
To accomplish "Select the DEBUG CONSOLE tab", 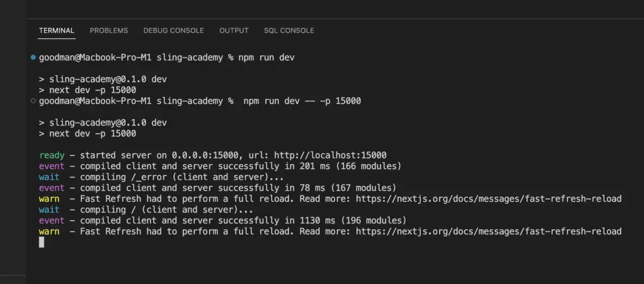I will coord(173,31).
